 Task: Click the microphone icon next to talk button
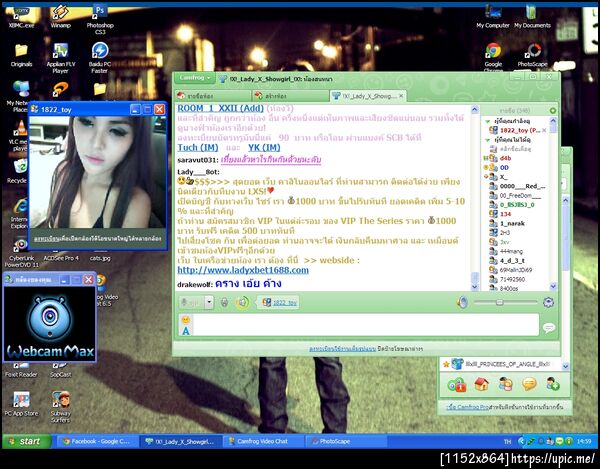[x=225, y=303]
